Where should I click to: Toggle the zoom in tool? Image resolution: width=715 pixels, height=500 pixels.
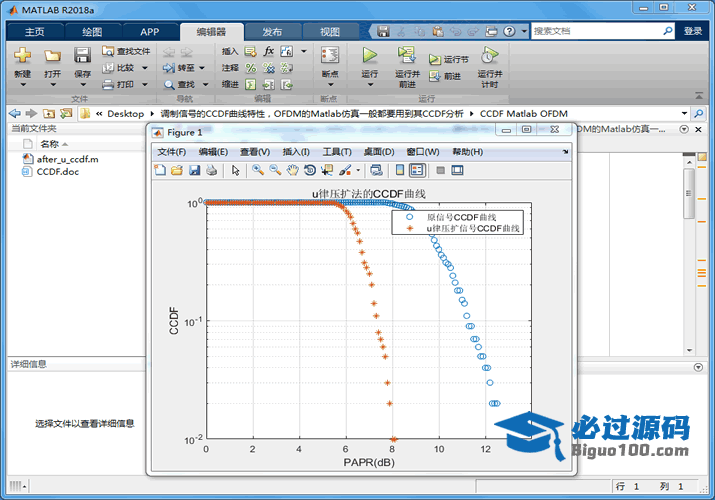(258, 170)
